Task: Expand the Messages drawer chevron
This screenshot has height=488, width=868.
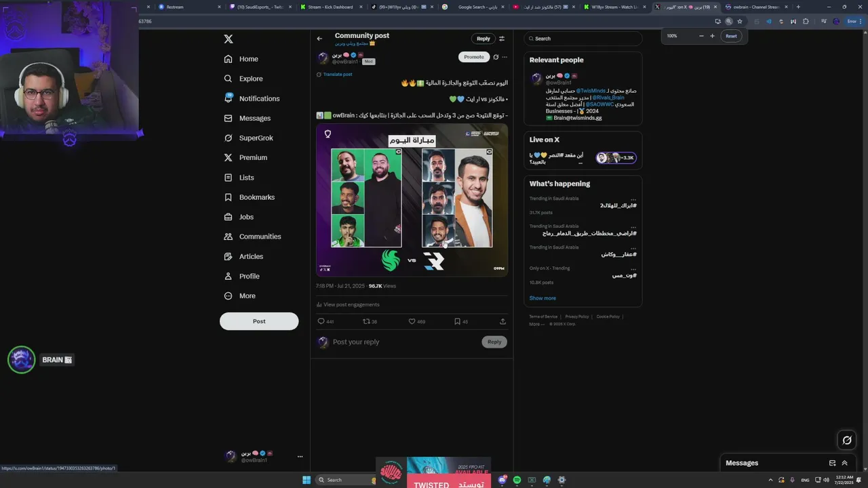Action: click(x=844, y=463)
